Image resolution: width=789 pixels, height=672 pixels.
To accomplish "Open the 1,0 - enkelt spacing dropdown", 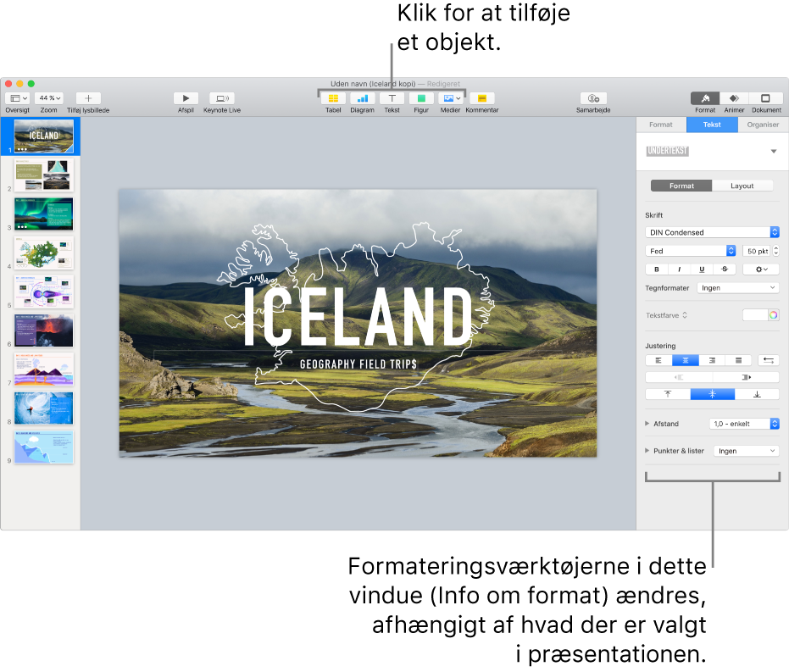I will pyautogui.click(x=744, y=424).
